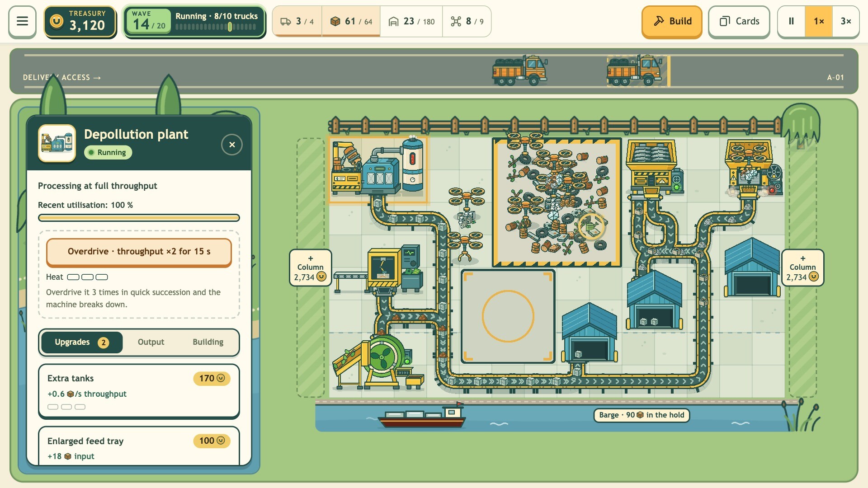The width and height of the screenshot is (868, 488).
Task: Click the treasury coin icon
Action: [57, 21]
